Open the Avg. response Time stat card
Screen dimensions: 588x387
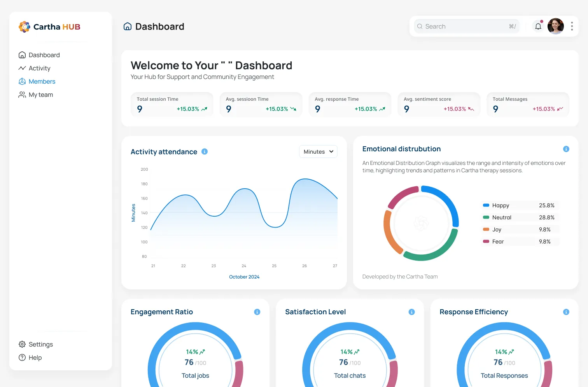point(350,105)
